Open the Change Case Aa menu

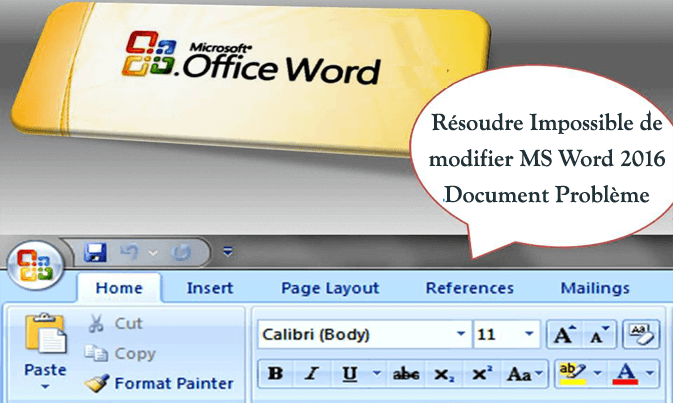(524, 374)
